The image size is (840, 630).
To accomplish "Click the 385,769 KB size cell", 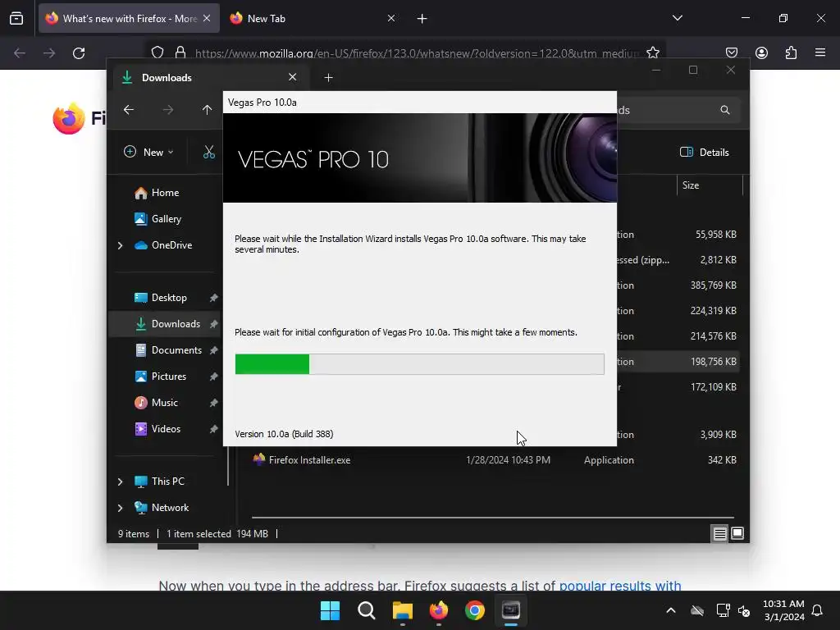I will pyautogui.click(x=713, y=285).
